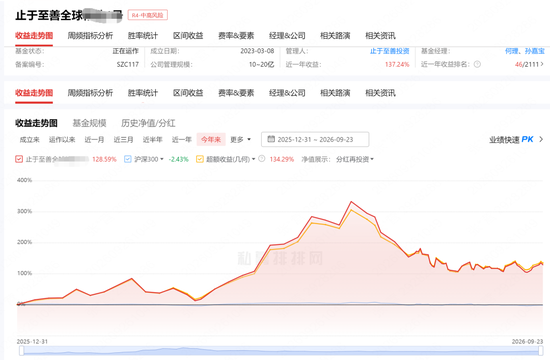Viewport: 550px width, 360px height.
Task: Select 运作以来 time range
Action: pos(62,140)
